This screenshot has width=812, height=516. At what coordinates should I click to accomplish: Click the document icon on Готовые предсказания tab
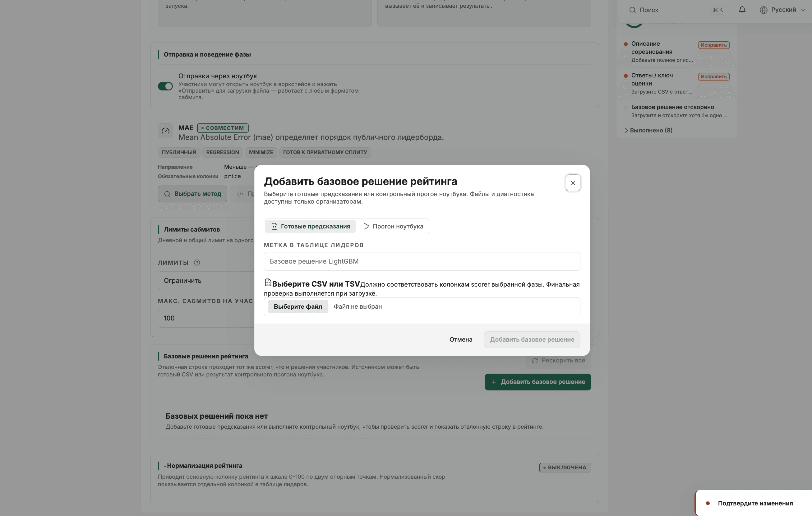tap(275, 226)
